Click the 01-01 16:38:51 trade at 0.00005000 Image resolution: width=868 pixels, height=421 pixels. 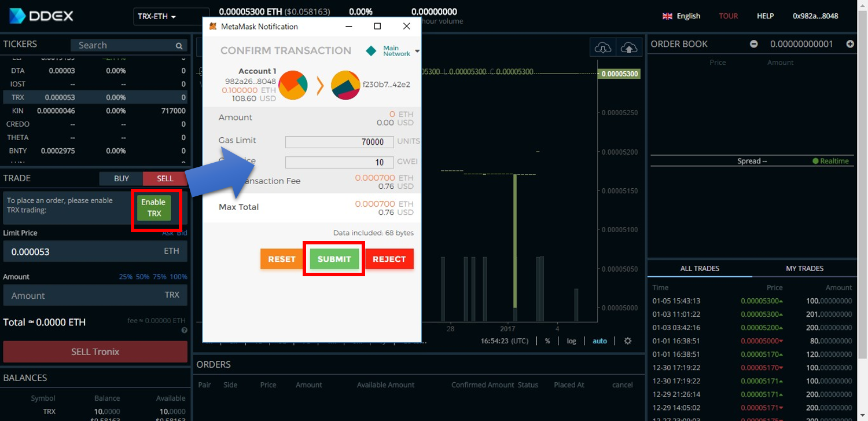click(752, 341)
